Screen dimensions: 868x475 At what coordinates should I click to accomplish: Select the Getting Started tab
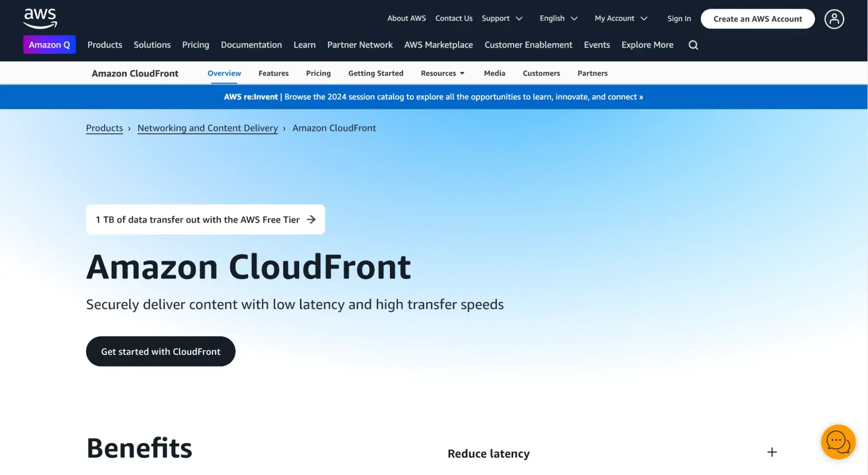(x=376, y=72)
